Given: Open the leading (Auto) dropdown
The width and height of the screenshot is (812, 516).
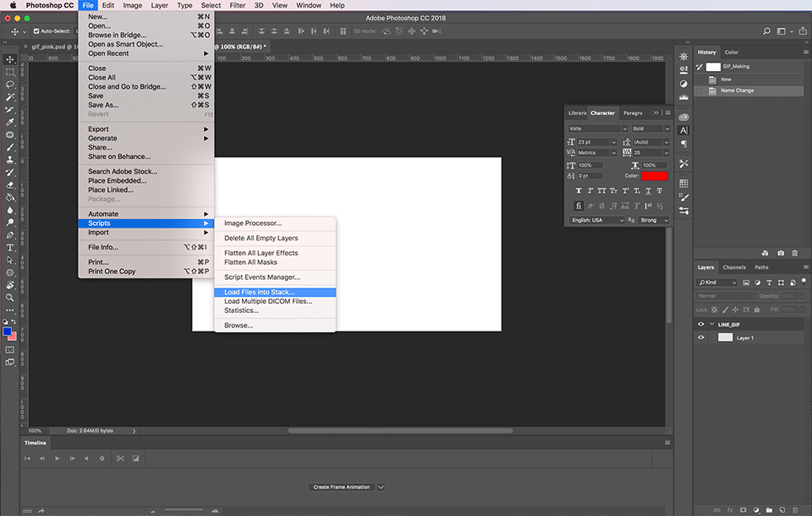Looking at the screenshot, I should click(x=651, y=142).
